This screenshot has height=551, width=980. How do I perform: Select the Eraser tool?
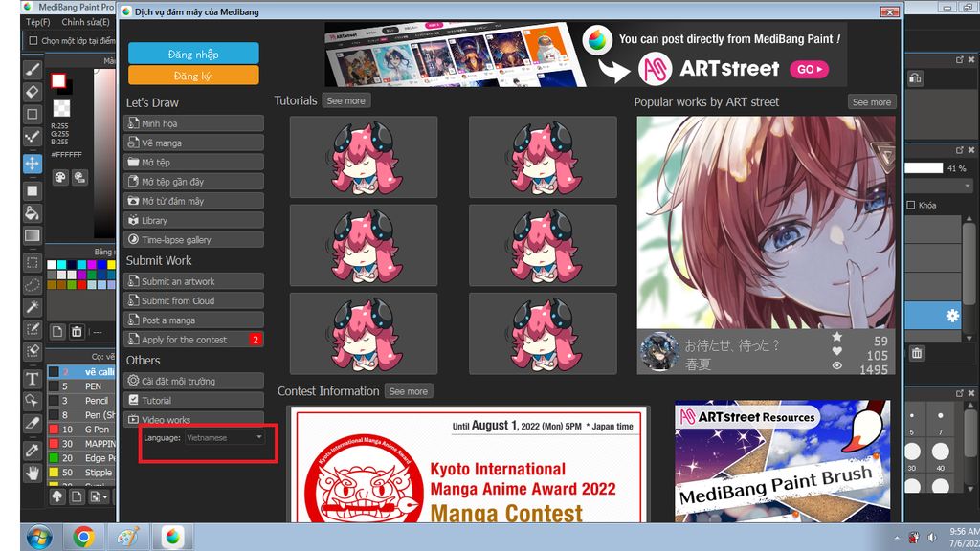(x=33, y=91)
